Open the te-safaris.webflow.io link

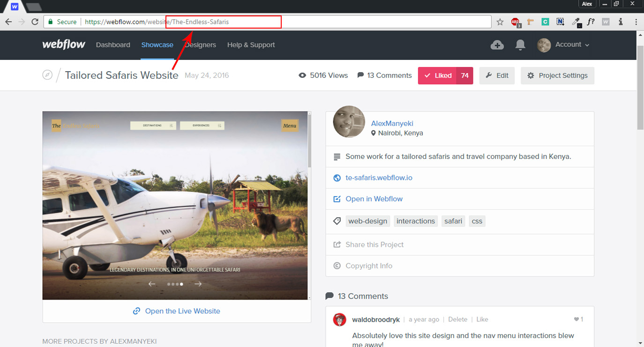click(379, 178)
